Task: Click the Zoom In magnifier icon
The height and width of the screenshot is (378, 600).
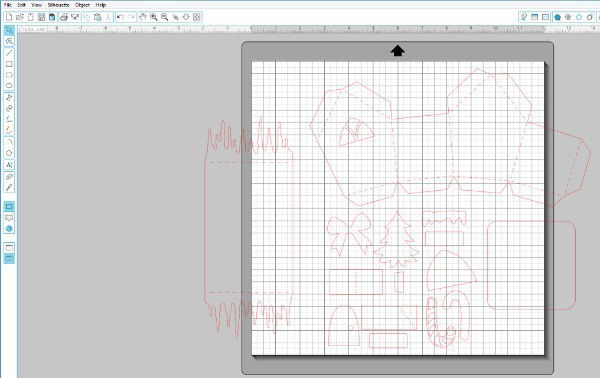Action: click(x=154, y=17)
